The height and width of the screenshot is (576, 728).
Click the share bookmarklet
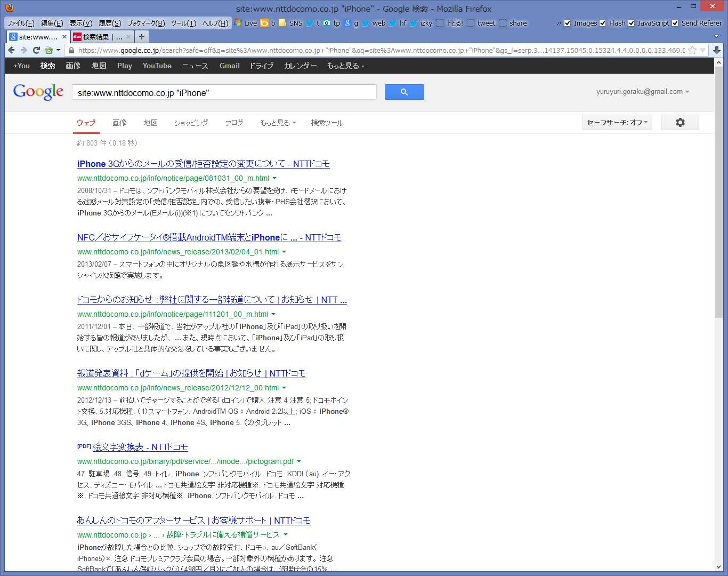[513, 23]
